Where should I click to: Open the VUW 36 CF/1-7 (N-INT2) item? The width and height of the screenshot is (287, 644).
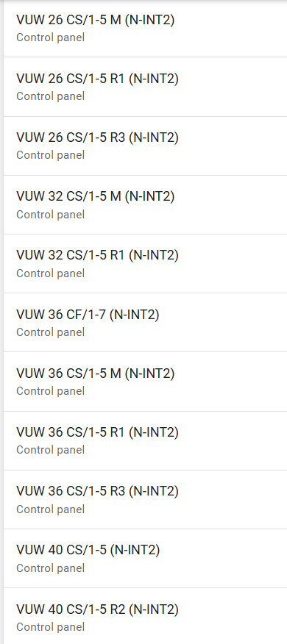[145, 323]
